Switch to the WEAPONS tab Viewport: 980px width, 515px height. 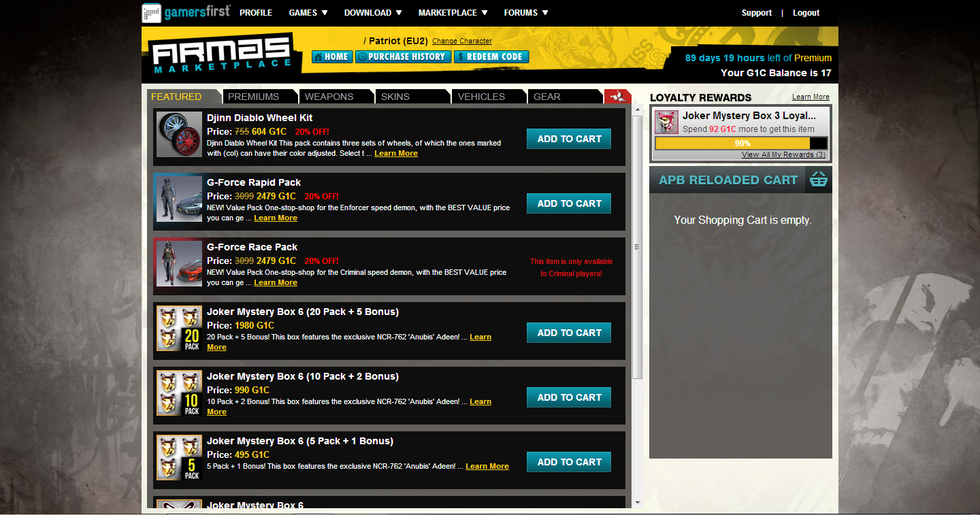tap(330, 97)
